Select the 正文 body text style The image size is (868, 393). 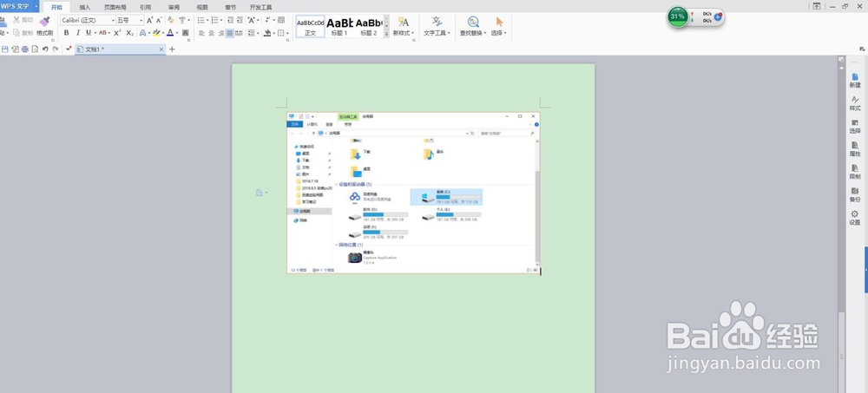click(310, 27)
